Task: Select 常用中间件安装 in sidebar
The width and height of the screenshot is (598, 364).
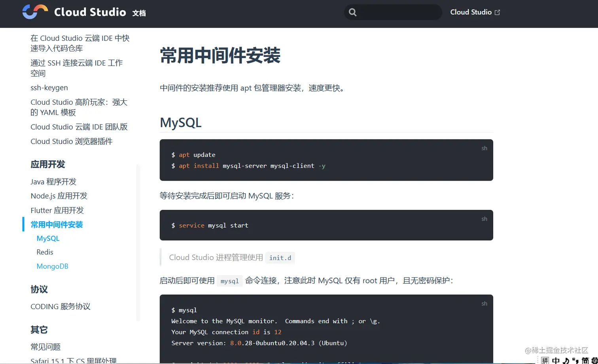Action: coord(57,224)
